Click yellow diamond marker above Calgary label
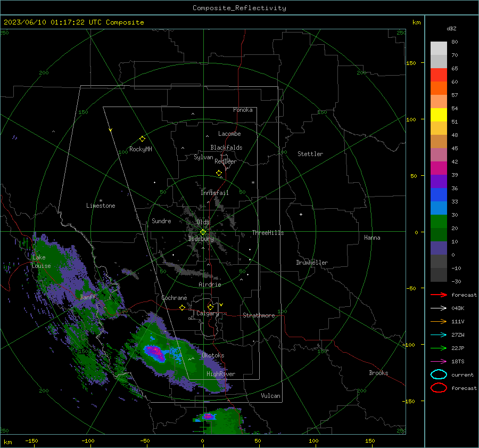 pos(210,307)
